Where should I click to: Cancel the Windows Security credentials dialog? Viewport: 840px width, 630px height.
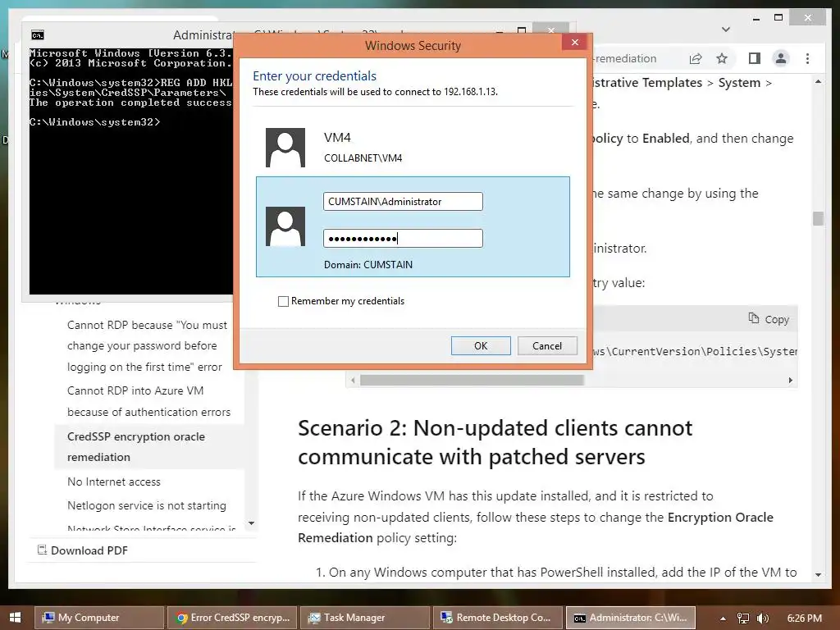coord(547,345)
